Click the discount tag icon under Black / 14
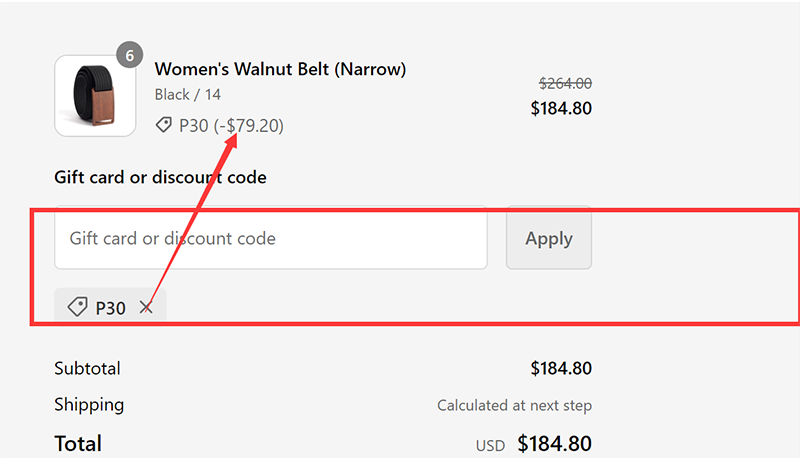Screen dimensions: 800x460 tap(163, 125)
